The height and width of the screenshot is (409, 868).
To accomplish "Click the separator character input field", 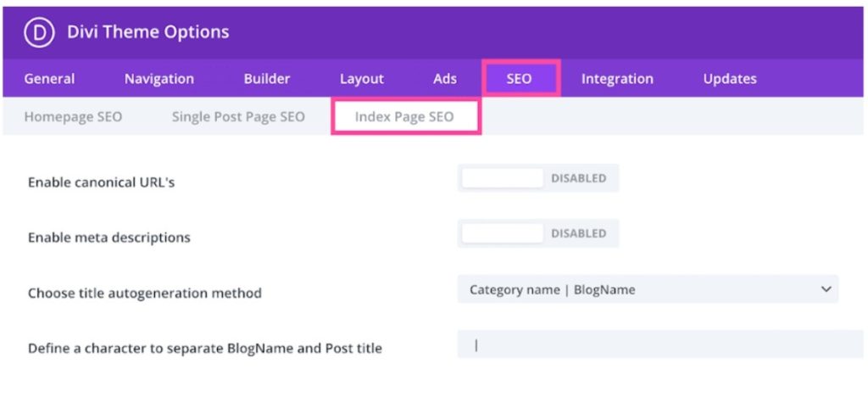I will (662, 345).
